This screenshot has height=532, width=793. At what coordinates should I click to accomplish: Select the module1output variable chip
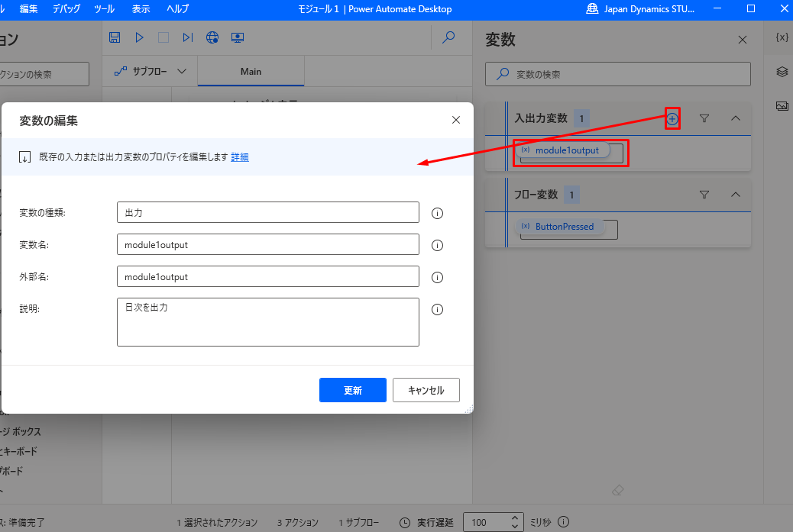pos(562,150)
